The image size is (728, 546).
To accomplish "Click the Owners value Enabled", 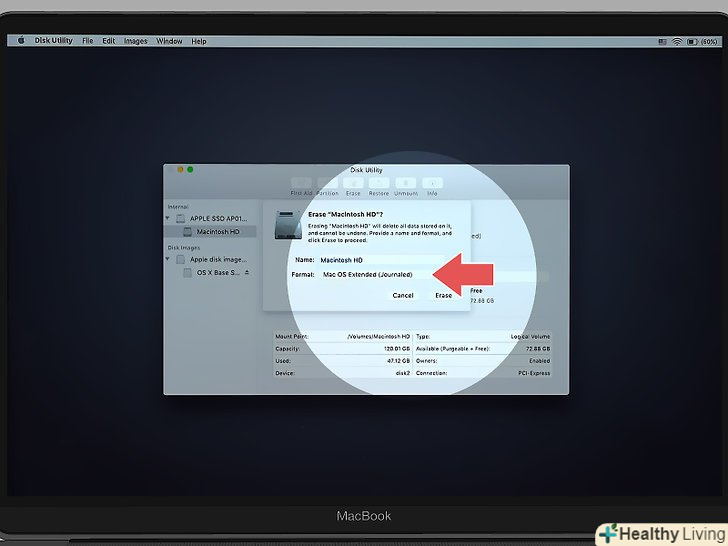I will pos(539,360).
